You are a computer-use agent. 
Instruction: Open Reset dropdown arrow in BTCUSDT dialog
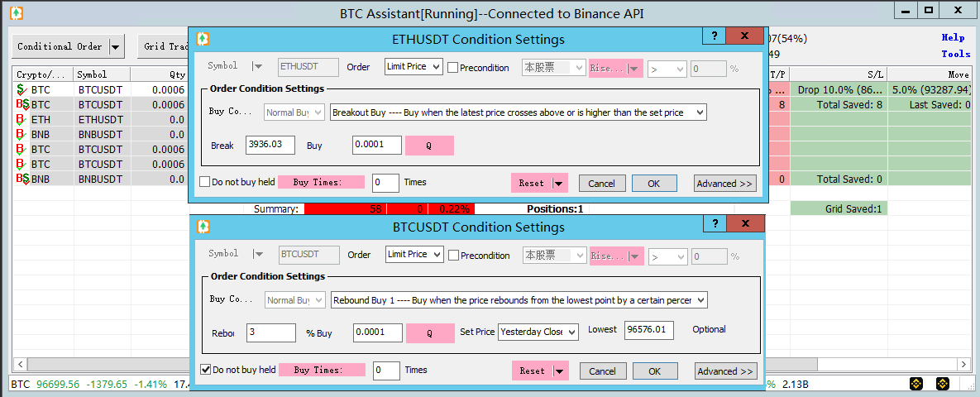click(x=559, y=371)
